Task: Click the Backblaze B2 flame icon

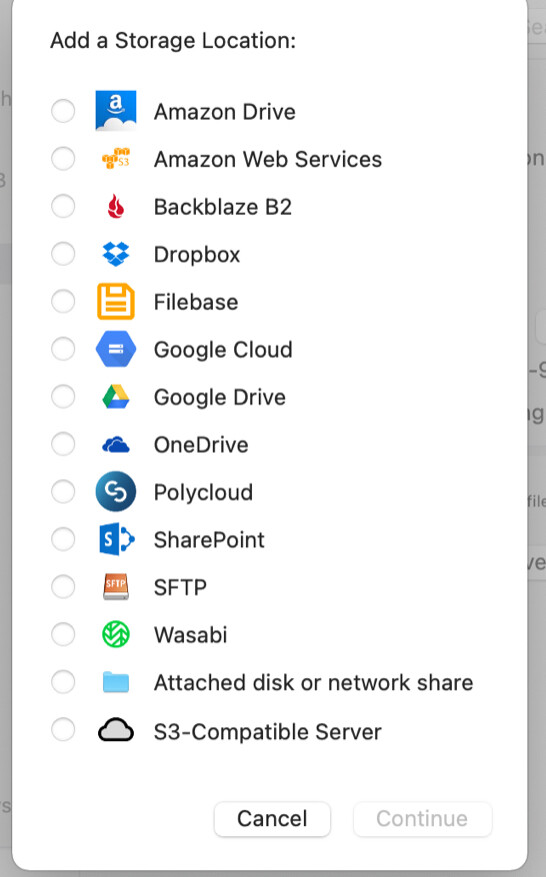Action: pyautogui.click(x=116, y=206)
